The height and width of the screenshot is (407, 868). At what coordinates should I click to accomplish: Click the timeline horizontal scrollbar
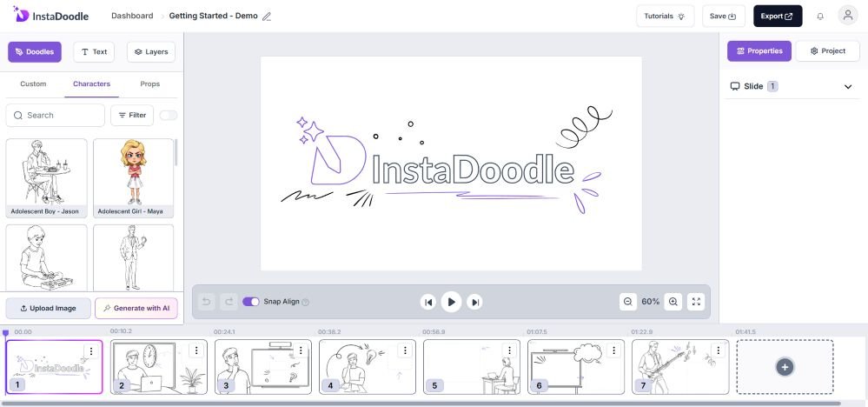point(421,404)
